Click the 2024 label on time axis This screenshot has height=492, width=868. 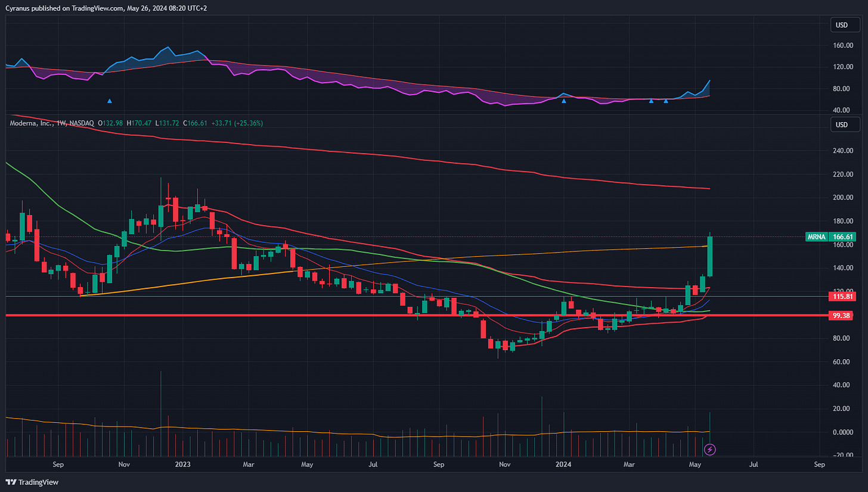tap(563, 464)
